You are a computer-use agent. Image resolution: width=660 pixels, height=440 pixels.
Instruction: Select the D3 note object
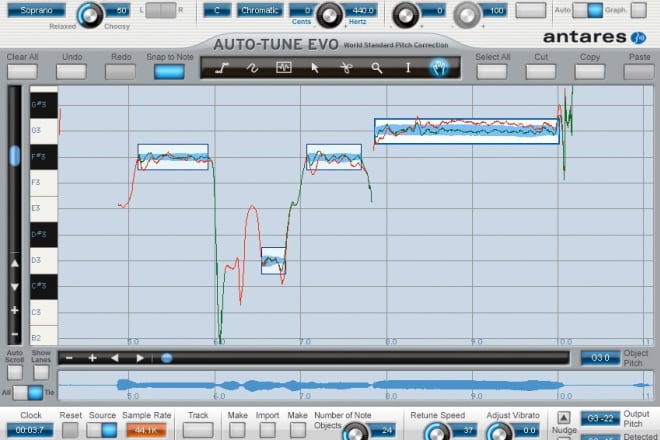tap(273, 261)
